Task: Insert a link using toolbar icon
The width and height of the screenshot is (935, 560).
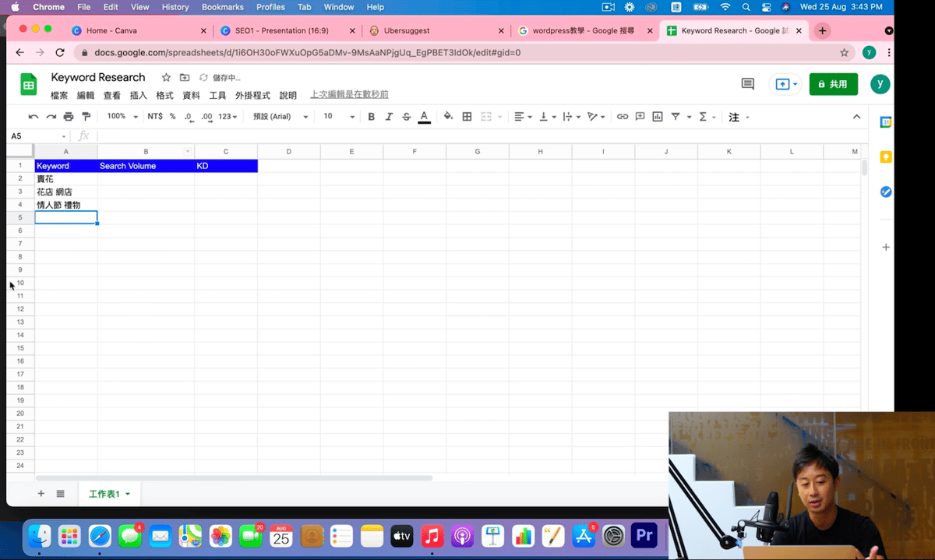Action: 622,117
